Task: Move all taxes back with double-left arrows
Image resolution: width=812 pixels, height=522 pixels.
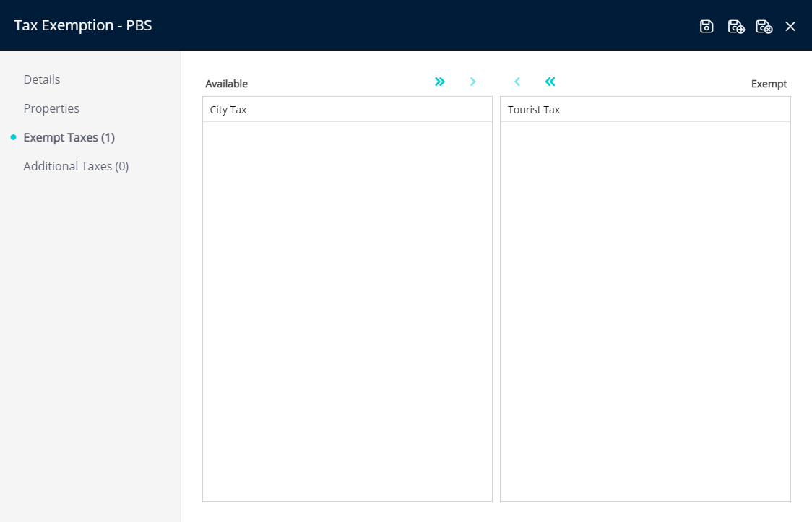Action: [x=550, y=82]
